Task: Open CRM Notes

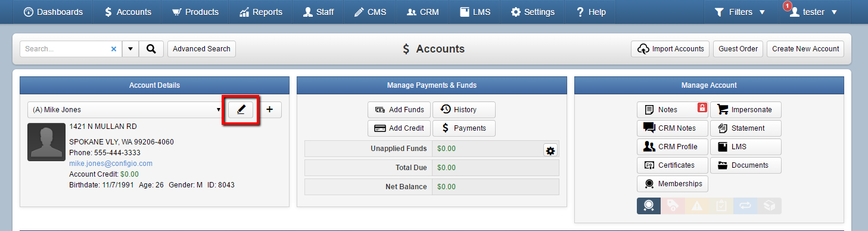Action: pos(673,128)
